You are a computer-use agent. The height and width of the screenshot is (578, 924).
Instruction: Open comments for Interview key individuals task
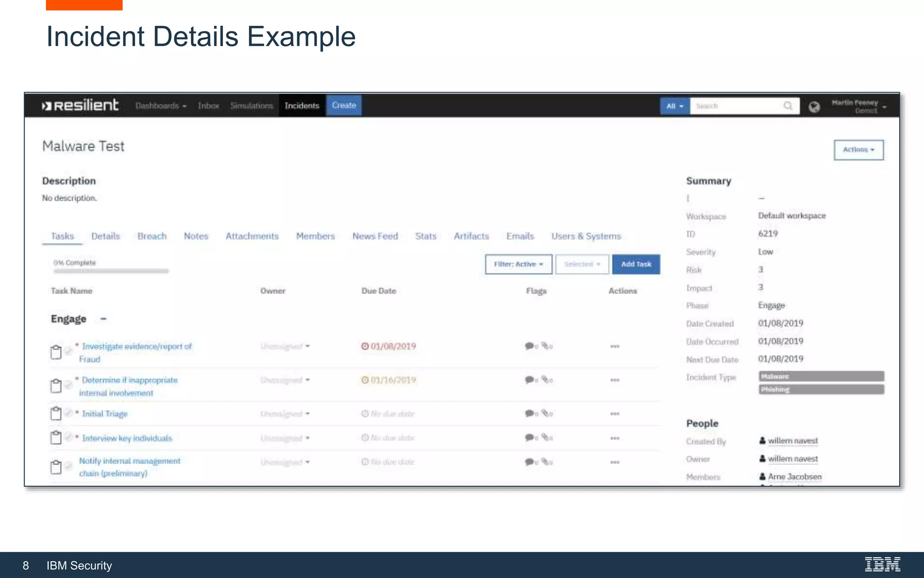[x=531, y=438]
